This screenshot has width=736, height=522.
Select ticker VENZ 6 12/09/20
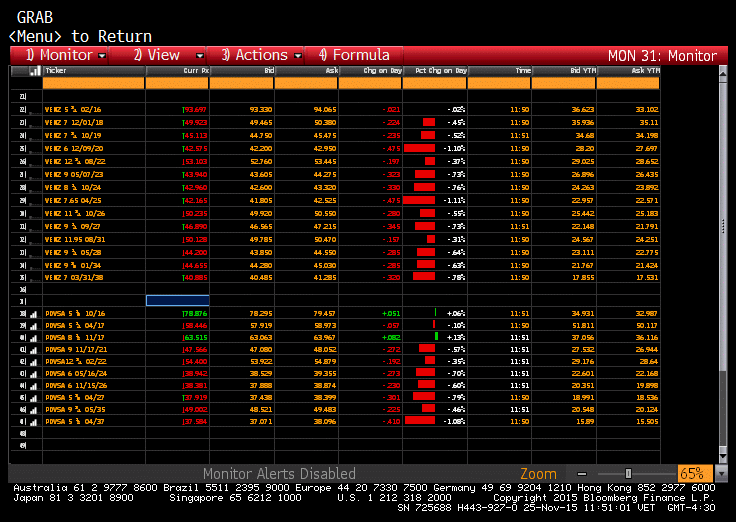pos(74,148)
